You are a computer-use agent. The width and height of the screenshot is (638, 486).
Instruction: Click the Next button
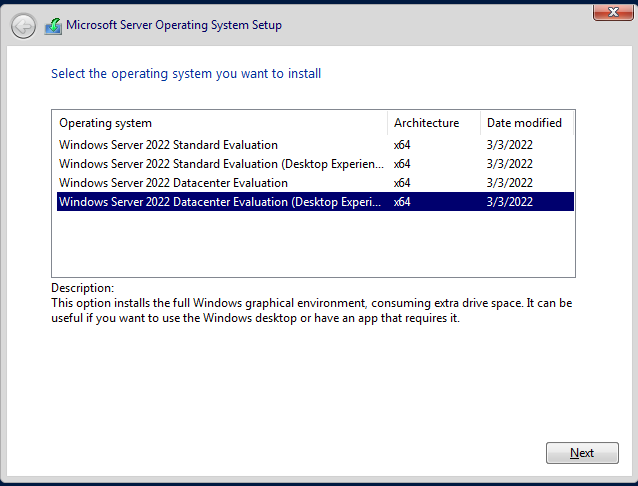582,453
